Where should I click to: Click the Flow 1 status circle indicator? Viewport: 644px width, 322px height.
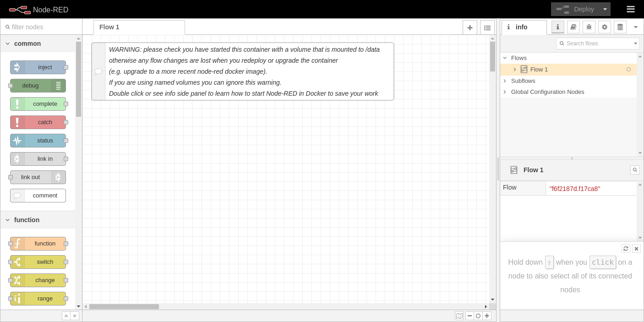point(628,70)
